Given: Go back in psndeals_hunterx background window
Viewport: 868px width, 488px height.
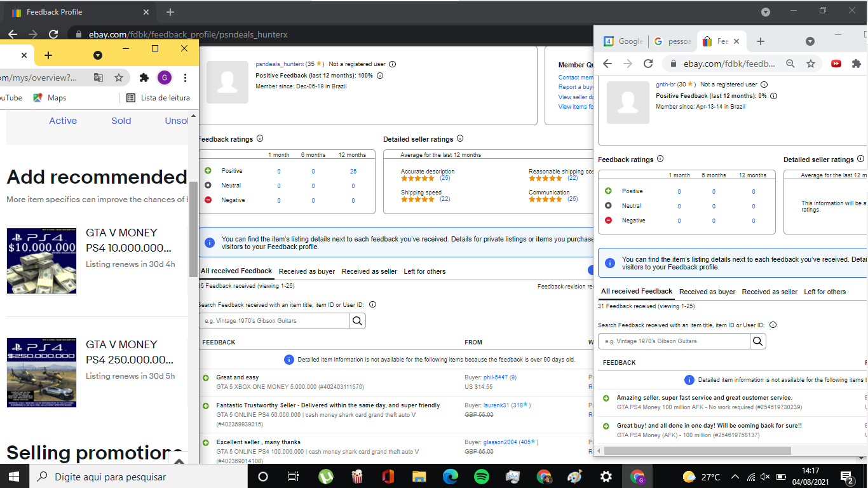Looking at the screenshot, I should pos(13,34).
